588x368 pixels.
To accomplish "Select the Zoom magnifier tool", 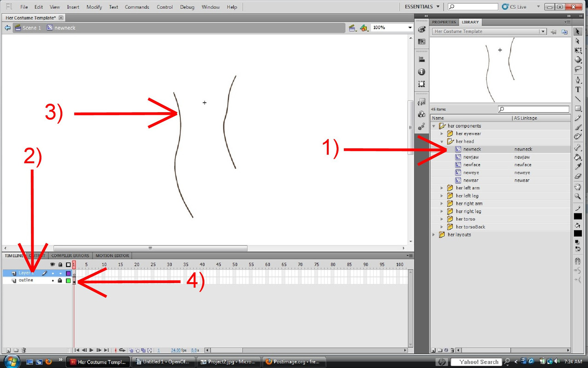I will click(578, 196).
